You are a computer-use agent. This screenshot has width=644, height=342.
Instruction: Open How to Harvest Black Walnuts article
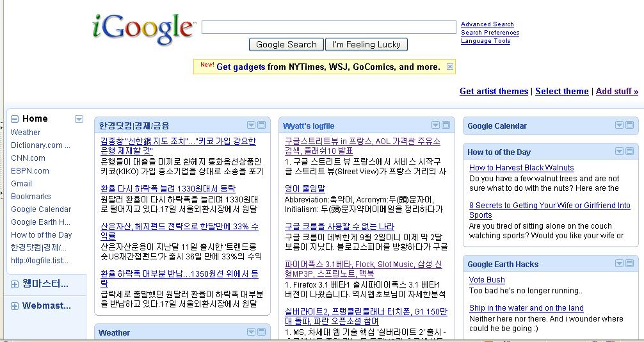click(522, 168)
